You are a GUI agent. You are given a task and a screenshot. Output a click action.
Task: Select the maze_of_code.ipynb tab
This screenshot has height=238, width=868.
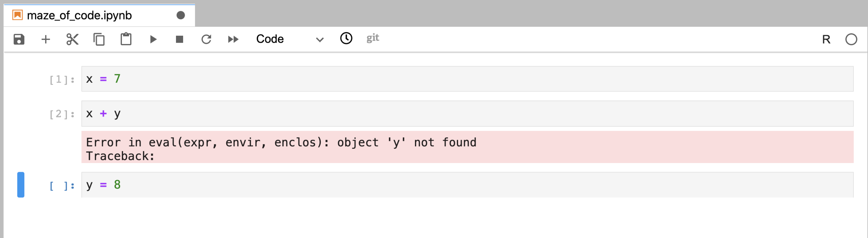pyautogui.click(x=79, y=15)
